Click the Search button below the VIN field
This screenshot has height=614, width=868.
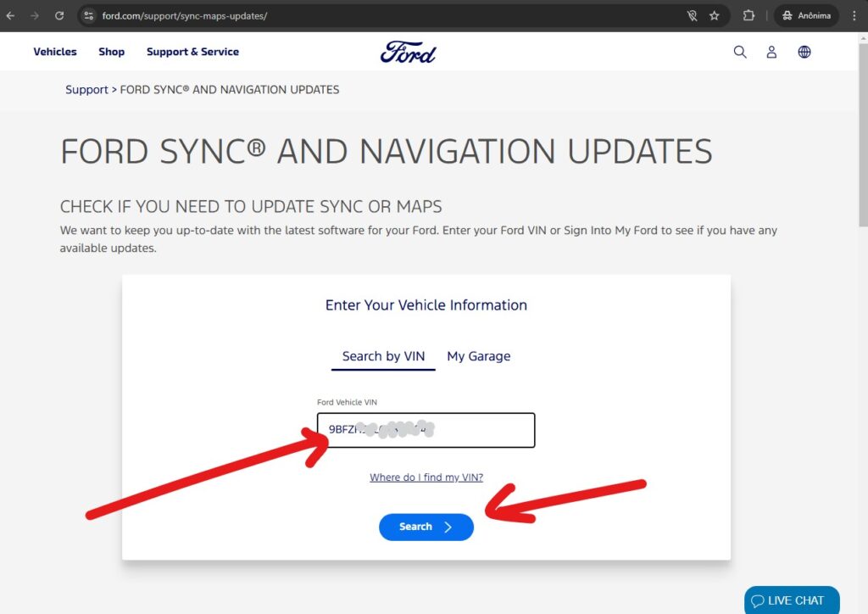click(x=426, y=527)
